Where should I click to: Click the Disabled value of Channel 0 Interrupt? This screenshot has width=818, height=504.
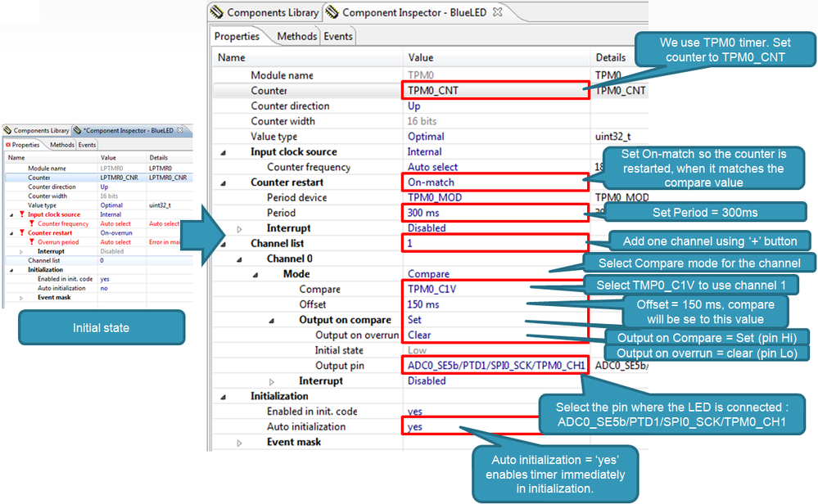point(427,380)
